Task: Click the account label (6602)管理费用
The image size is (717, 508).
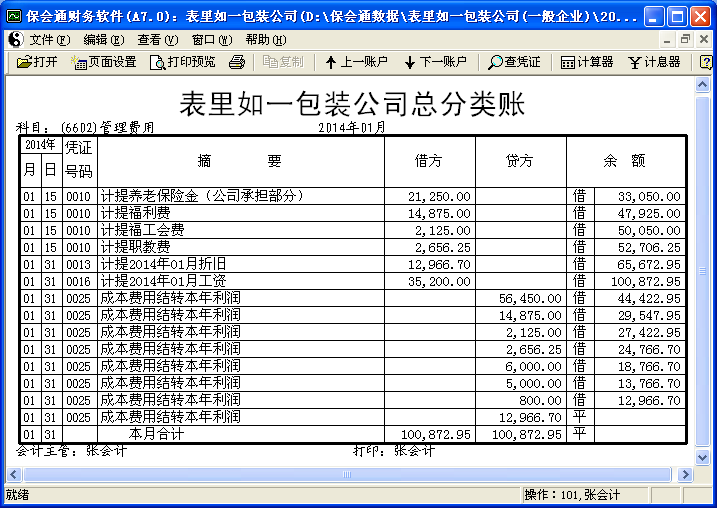Action: 107,127
